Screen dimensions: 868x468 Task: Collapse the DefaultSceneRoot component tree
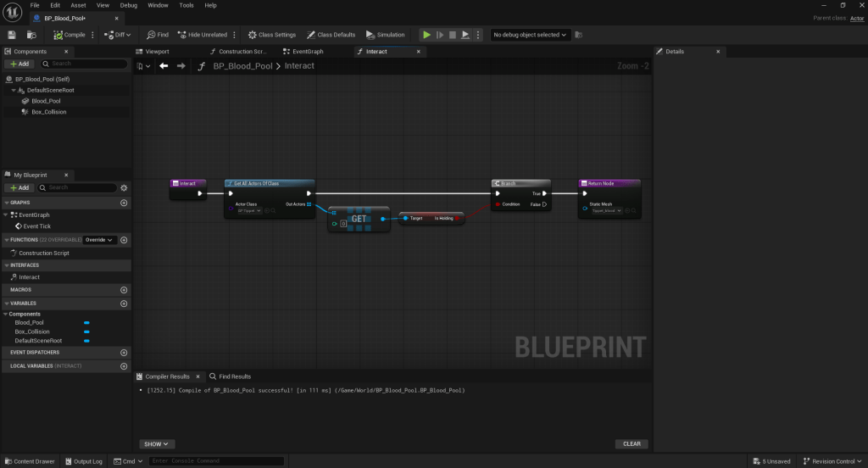[14, 90]
